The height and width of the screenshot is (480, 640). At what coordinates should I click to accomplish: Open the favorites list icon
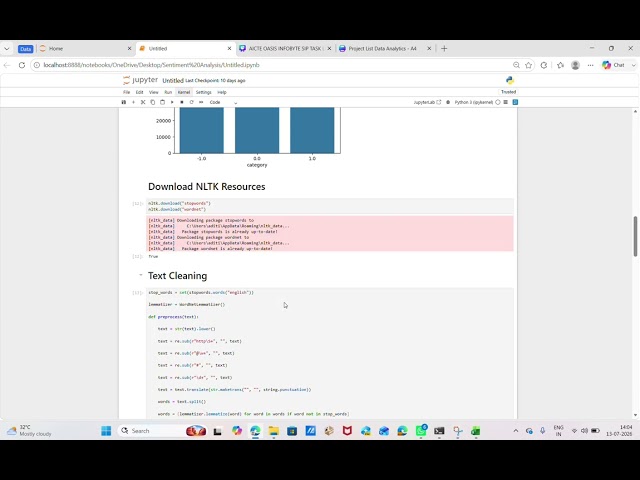point(560,65)
